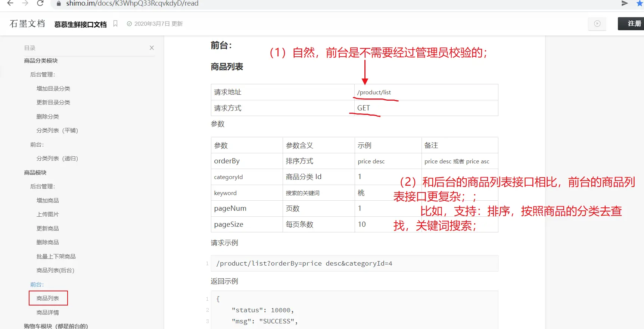The image size is (644, 329).
Task: Click the browser back arrow
Action: [10, 3]
